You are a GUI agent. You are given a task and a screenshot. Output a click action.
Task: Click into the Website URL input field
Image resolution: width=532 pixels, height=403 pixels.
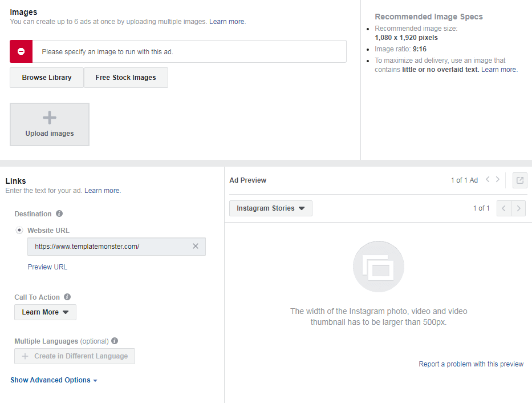click(x=108, y=247)
